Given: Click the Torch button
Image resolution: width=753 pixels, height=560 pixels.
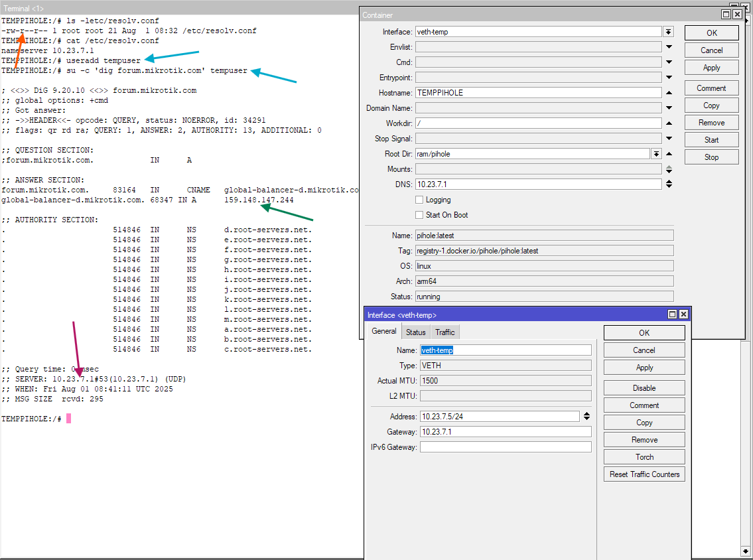Looking at the screenshot, I should click(x=644, y=457).
